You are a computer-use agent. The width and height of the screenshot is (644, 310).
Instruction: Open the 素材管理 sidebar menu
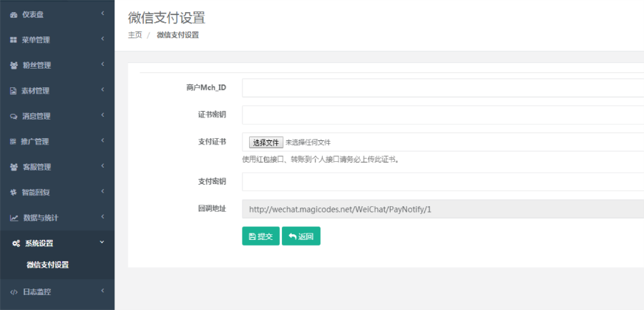point(57,91)
